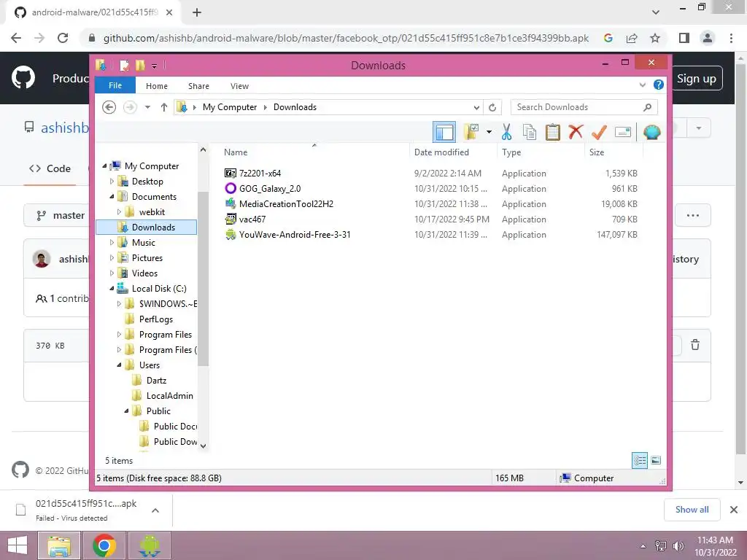Click GitHub Sign up button
The image size is (747, 560).
tap(696, 79)
